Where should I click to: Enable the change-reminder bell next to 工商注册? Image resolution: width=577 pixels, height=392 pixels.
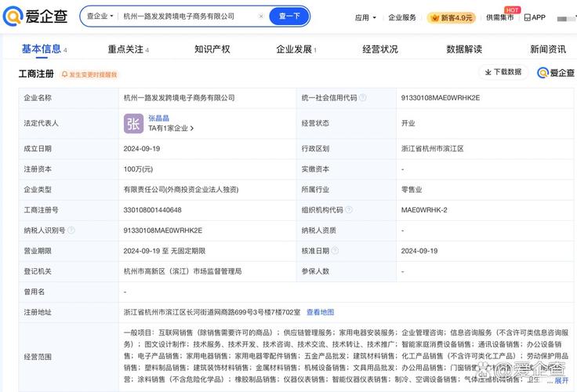tap(89, 74)
